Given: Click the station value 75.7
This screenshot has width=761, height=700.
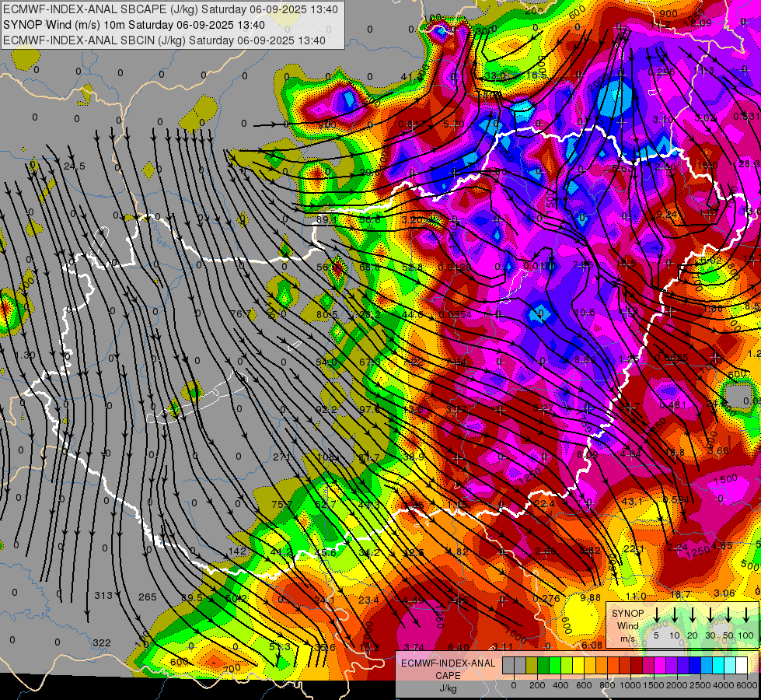Looking at the screenshot, I should coord(282,504).
